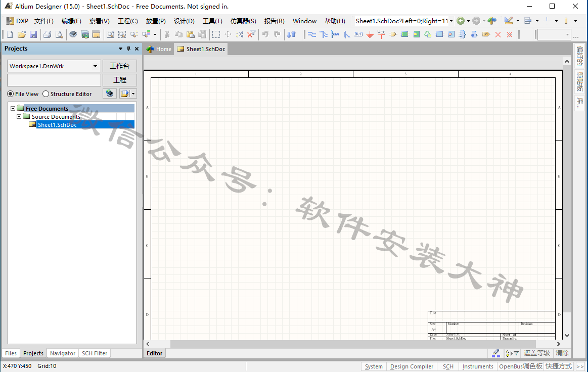Switch to the Navigator panel tab
Screen dimensions: 588x372
[63, 353]
